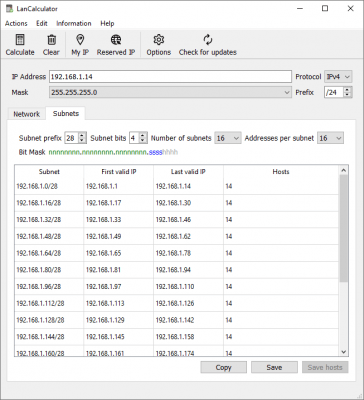Decrease the Prefix /24 spinner
Viewport: 364px width, 400px height.
click(x=347, y=95)
